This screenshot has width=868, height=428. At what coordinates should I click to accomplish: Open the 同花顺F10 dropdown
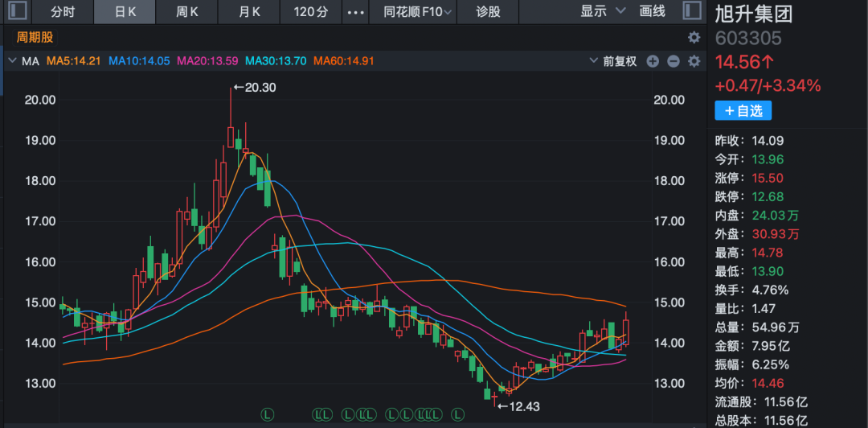point(417,12)
